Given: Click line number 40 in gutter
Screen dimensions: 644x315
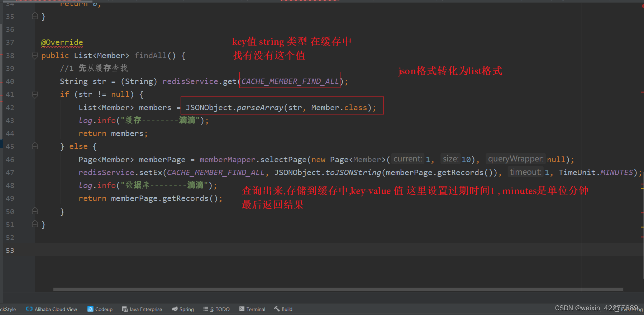Looking at the screenshot, I should click(x=10, y=81).
